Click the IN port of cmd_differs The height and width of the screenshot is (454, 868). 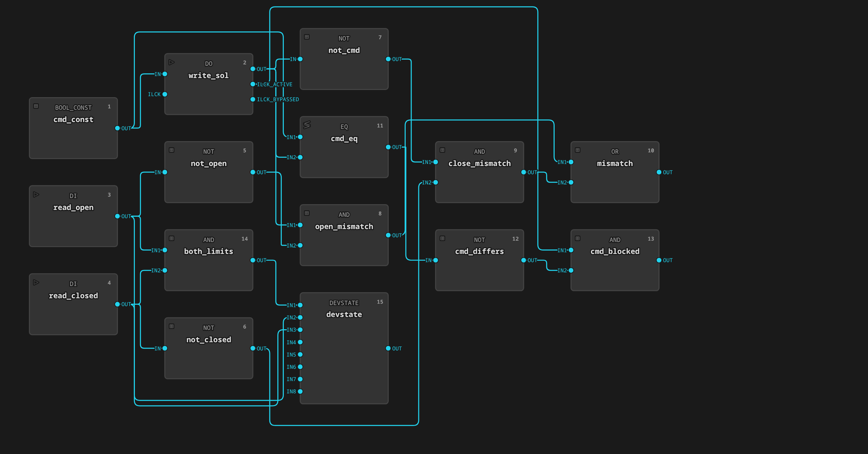pyautogui.click(x=436, y=260)
